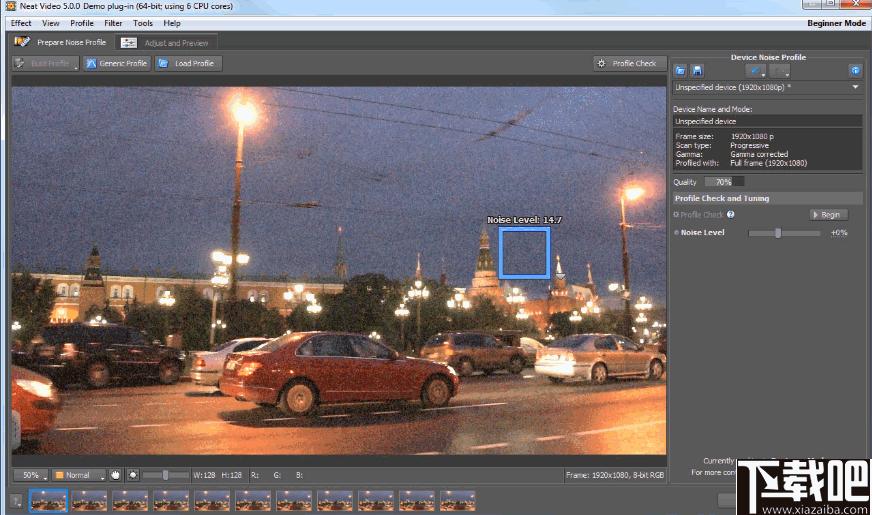Select the hand pan tool
The width and height of the screenshot is (872, 515).
(116, 475)
